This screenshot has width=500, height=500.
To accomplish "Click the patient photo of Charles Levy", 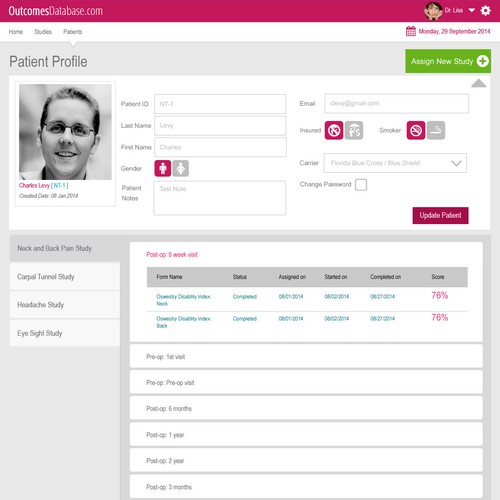I will (x=65, y=132).
